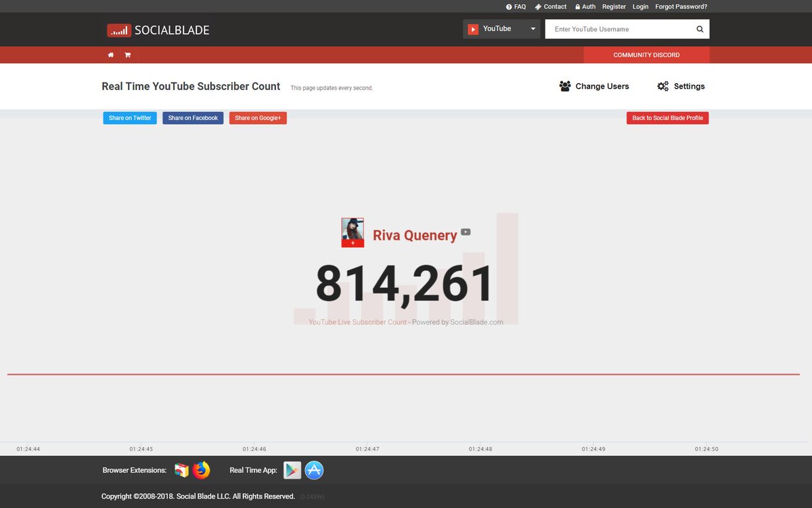
Task: Open the shopping cart icon
Action: (127, 55)
